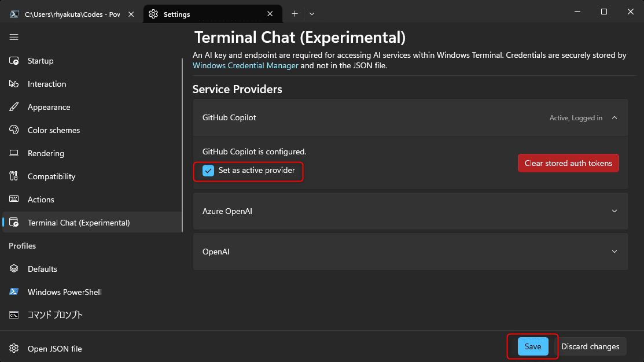Open Defaults profile settings
644x362 pixels.
pyautogui.click(x=92, y=268)
